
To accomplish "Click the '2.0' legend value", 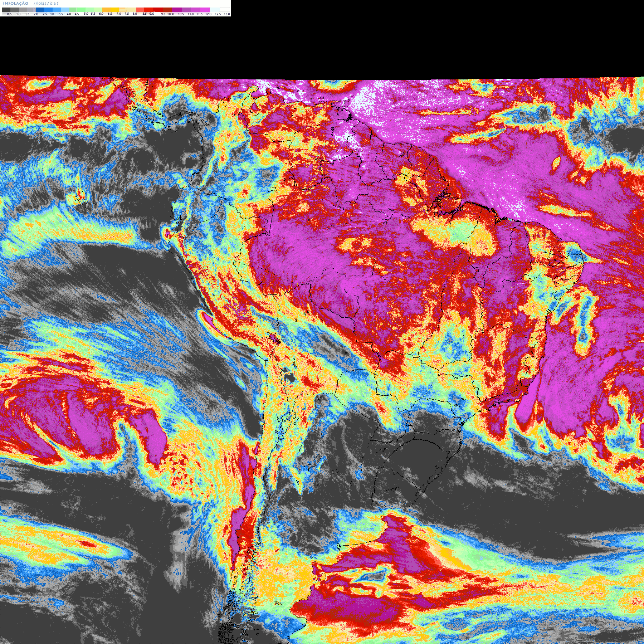I will (x=36, y=14).
